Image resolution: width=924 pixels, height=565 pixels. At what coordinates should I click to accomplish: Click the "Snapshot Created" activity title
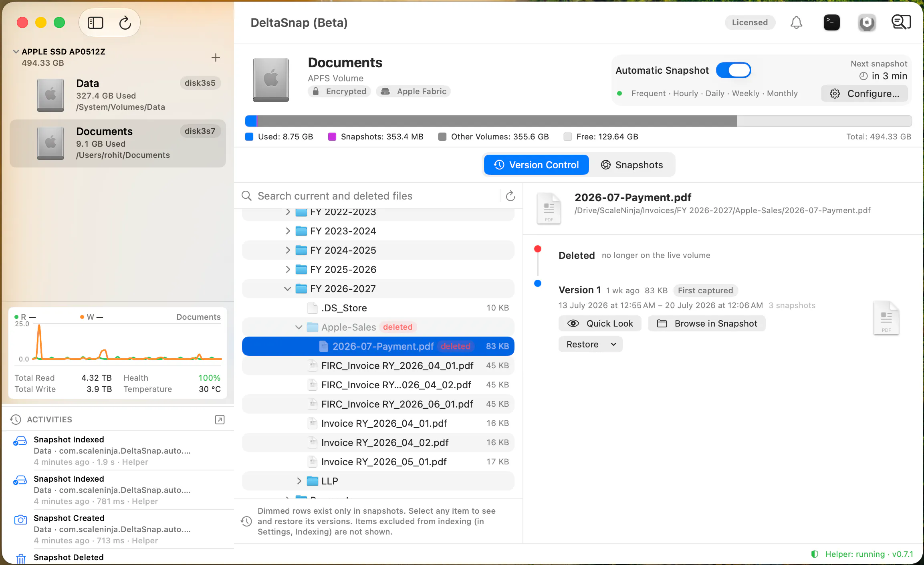(x=69, y=518)
